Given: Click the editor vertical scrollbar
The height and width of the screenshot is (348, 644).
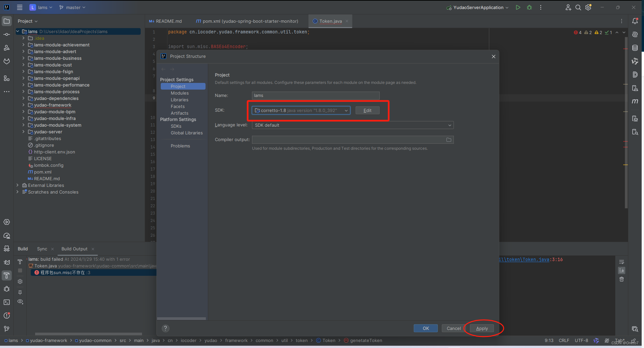Looking at the screenshot, I should click(626, 122).
